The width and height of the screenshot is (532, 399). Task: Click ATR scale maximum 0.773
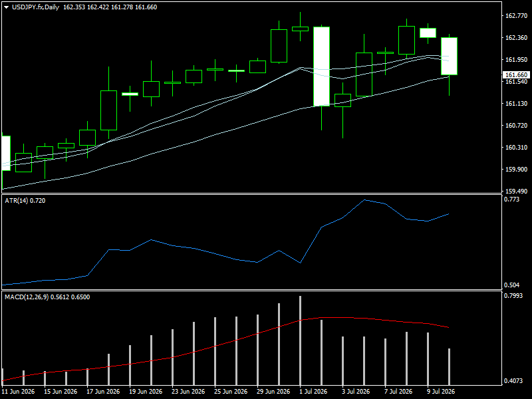511,199
